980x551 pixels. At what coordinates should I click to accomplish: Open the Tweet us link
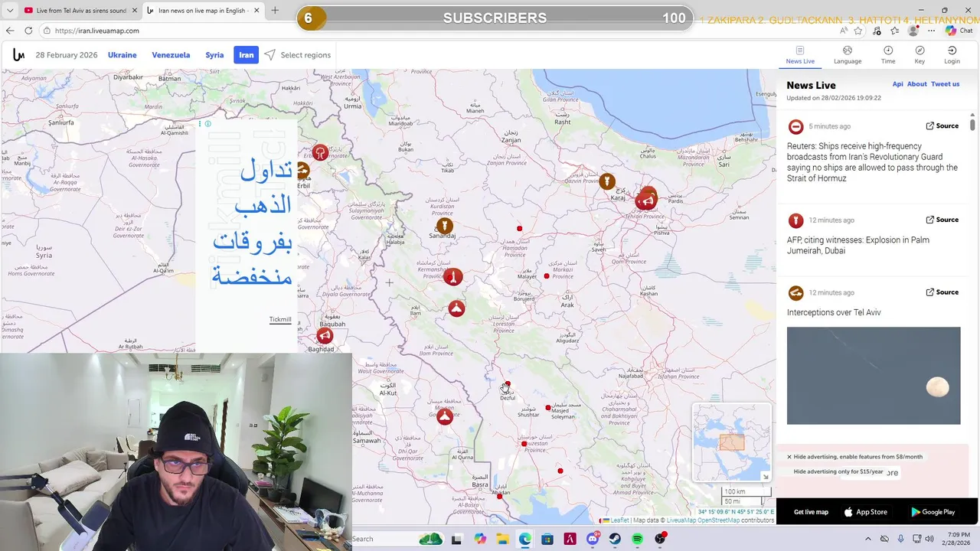click(945, 84)
